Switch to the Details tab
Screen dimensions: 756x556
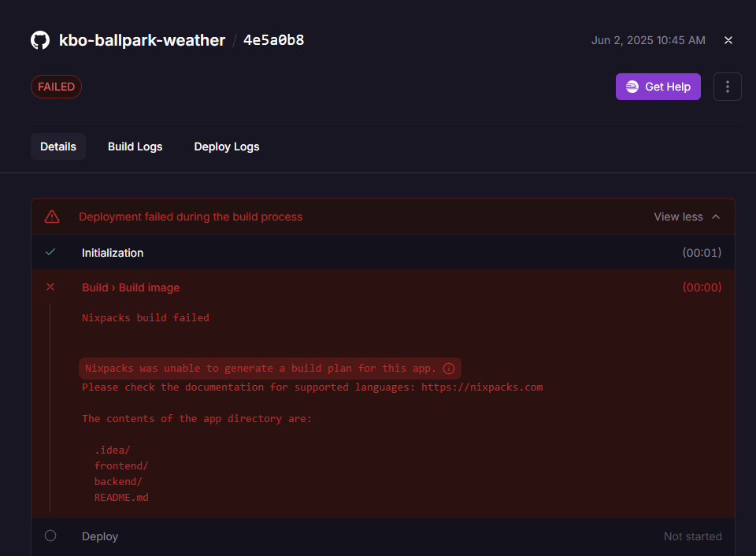pos(58,146)
